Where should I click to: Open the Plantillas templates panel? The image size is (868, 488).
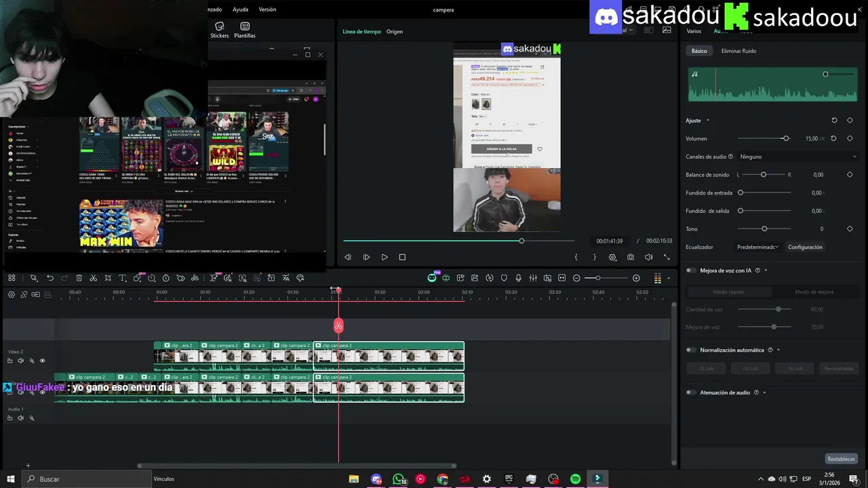(x=245, y=30)
